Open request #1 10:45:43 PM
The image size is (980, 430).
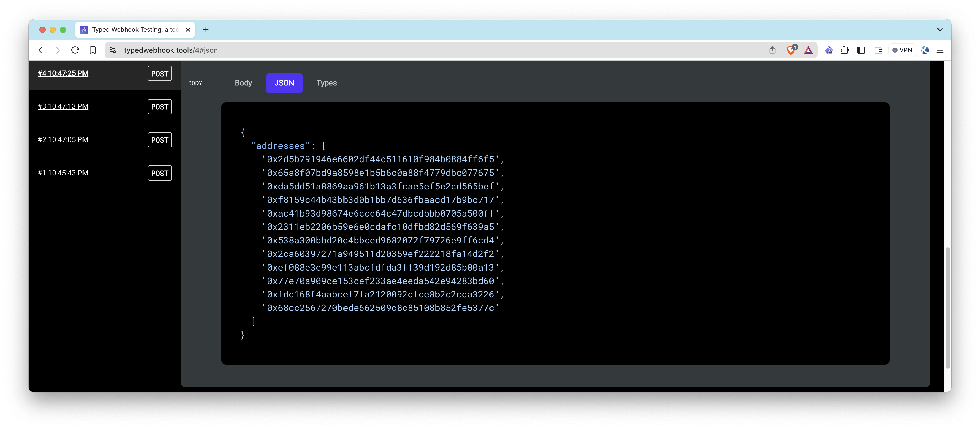(63, 173)
